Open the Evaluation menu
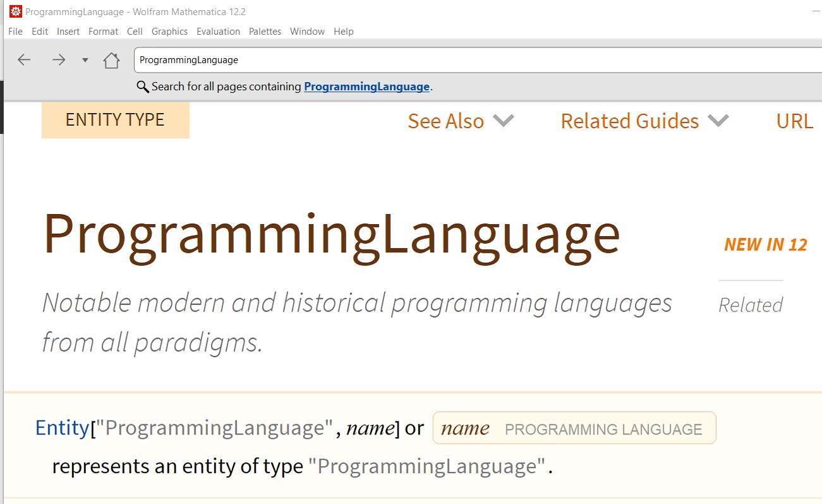 click(218, 31)
